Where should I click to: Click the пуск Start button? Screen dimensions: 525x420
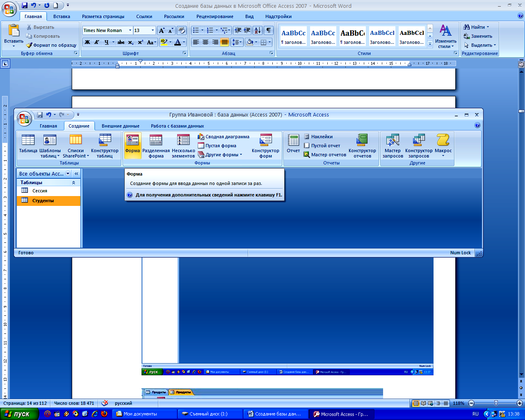(x=19, y=414)
